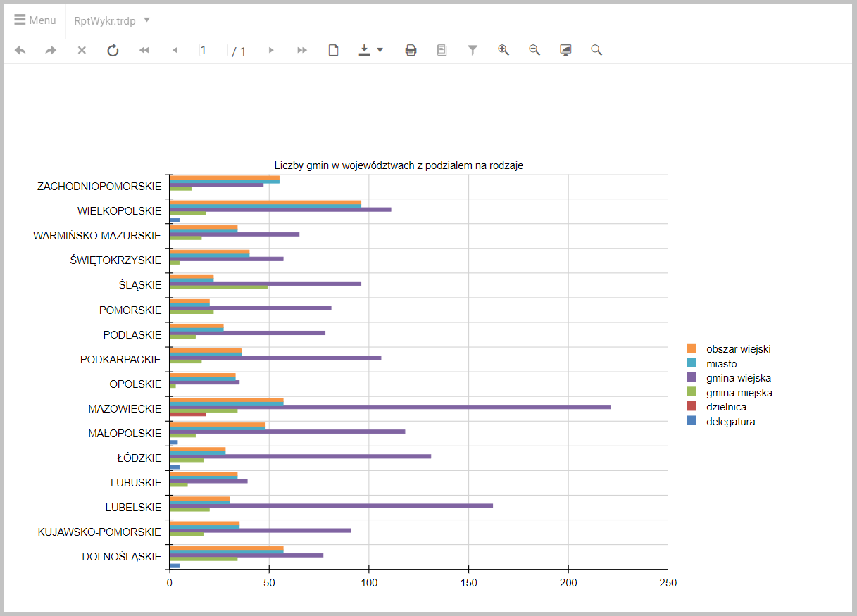Viewport: 857px width, 616px height.
Task: Open the hamburger Menu
Action: (35, 20)
